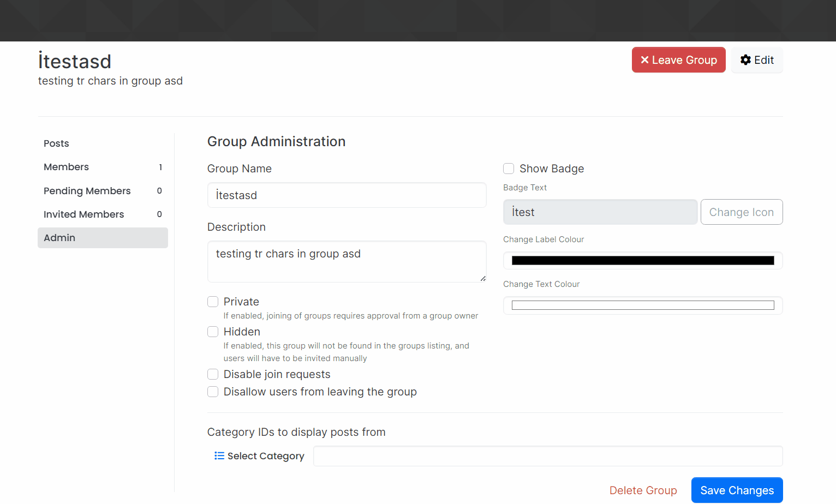The image size is (836, 504).
Task: Go to the Members section
Action: tap(103, 167)
